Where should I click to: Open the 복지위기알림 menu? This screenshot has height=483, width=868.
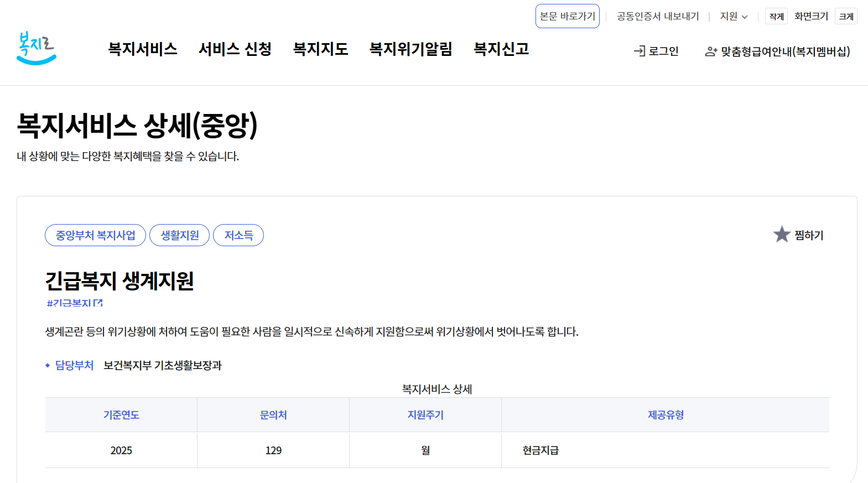pyautogui.click(x=410, y=49)
